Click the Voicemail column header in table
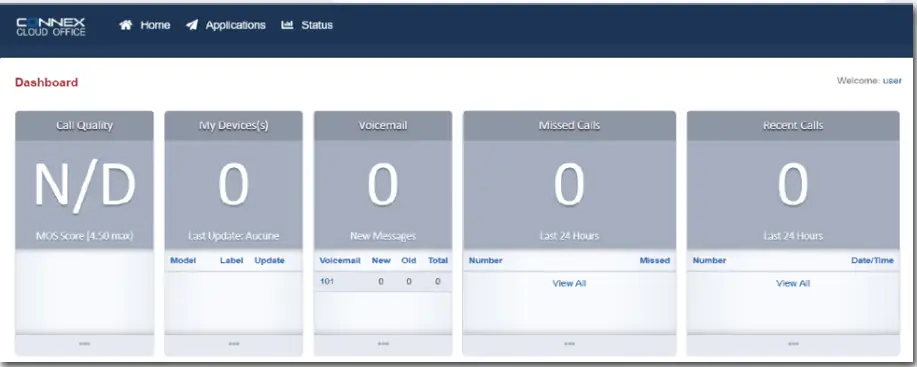 point(340,261)
